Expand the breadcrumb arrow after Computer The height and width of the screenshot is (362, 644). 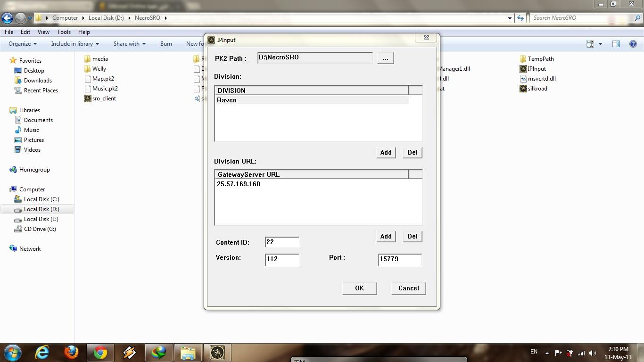tap(83, 18)
